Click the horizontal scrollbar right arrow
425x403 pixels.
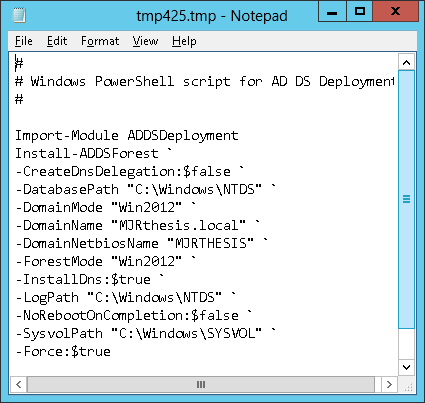(389, 384)
